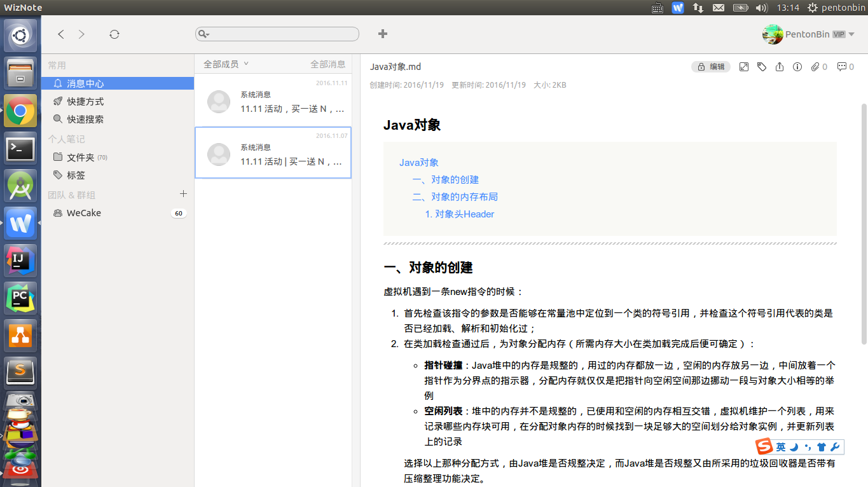Launch PyCharm from dock
This screenshot has height=487, width=868.
coord(20,298)
